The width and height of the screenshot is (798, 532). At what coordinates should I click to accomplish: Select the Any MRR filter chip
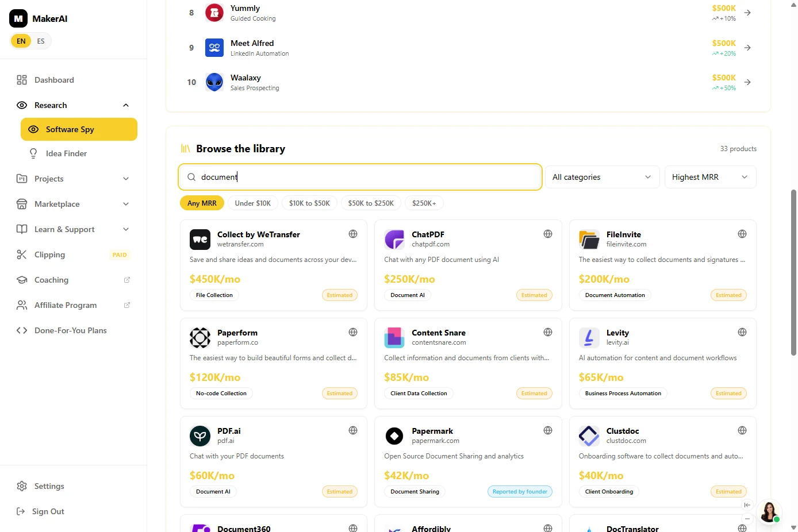[202, 203]
